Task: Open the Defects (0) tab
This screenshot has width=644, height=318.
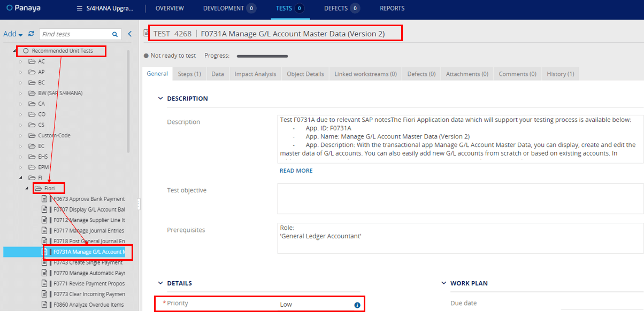Action: pos(421,74)
